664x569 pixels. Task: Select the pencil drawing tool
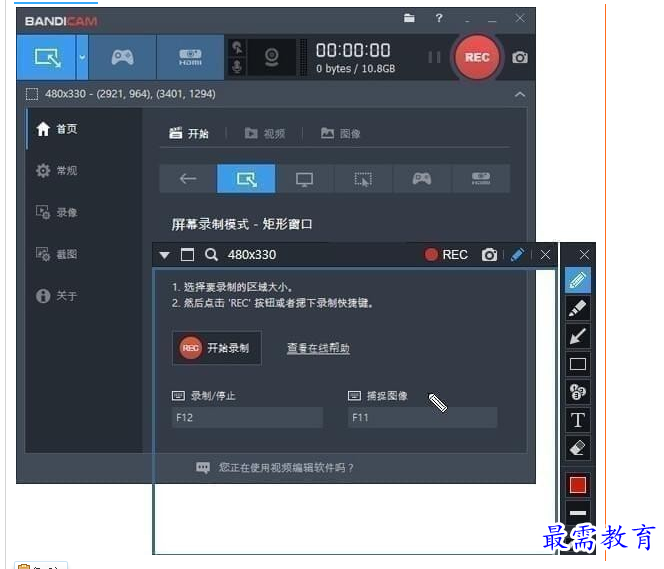click(x=578, y=280)
